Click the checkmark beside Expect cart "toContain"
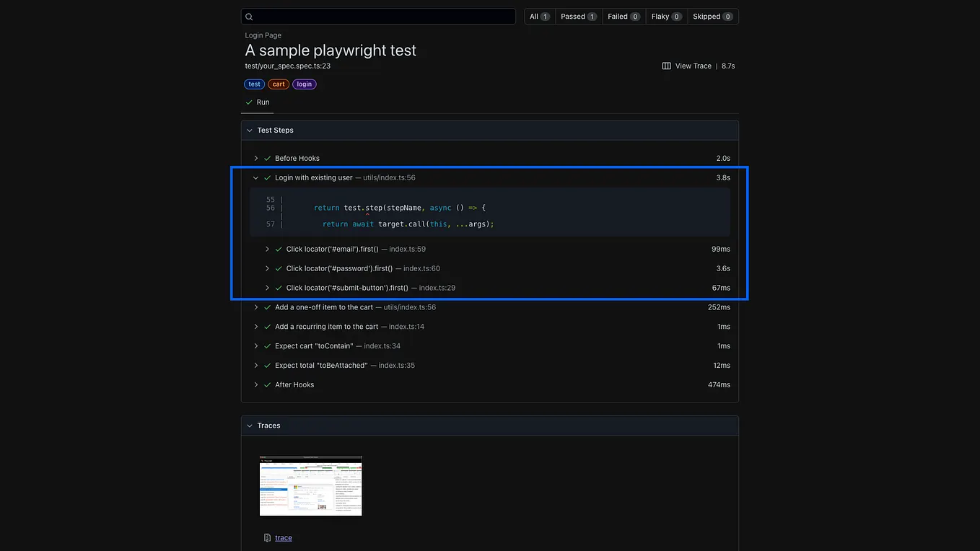Viewport: 980px width, 551px height. coord(266,345)
